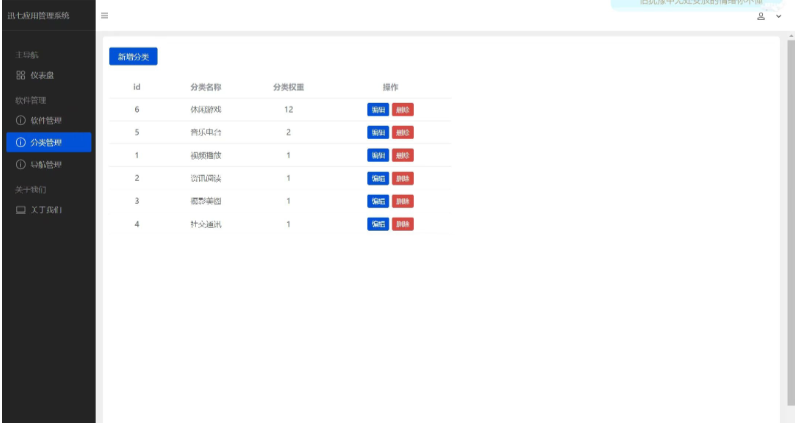Click the user avatar icon in header

[x=761, y=16]
